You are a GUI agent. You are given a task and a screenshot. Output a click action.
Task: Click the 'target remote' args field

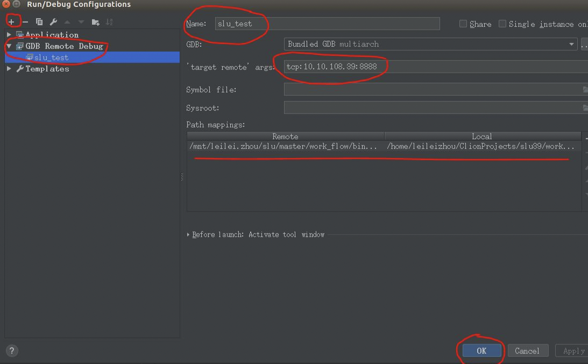coord(436,67)
